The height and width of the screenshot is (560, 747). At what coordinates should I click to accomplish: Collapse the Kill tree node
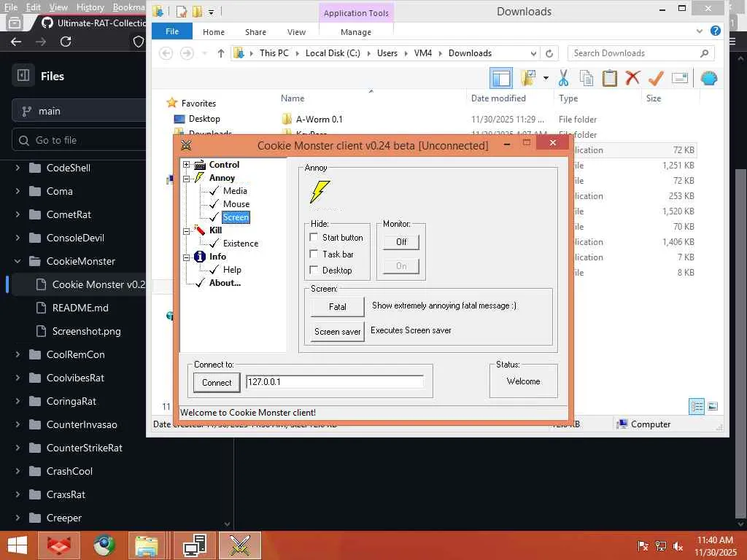tap(186, 231)
